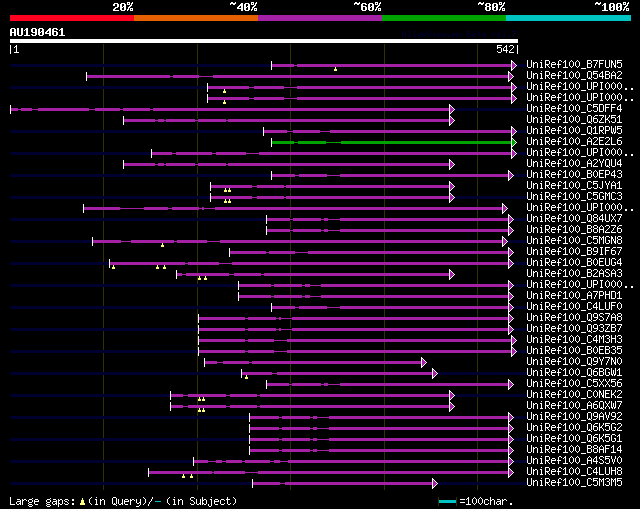Click the purple alignment bar for C5DFF4
This screenshot has width=640, height=509.
pyautogui.click(x=232, y=109)
